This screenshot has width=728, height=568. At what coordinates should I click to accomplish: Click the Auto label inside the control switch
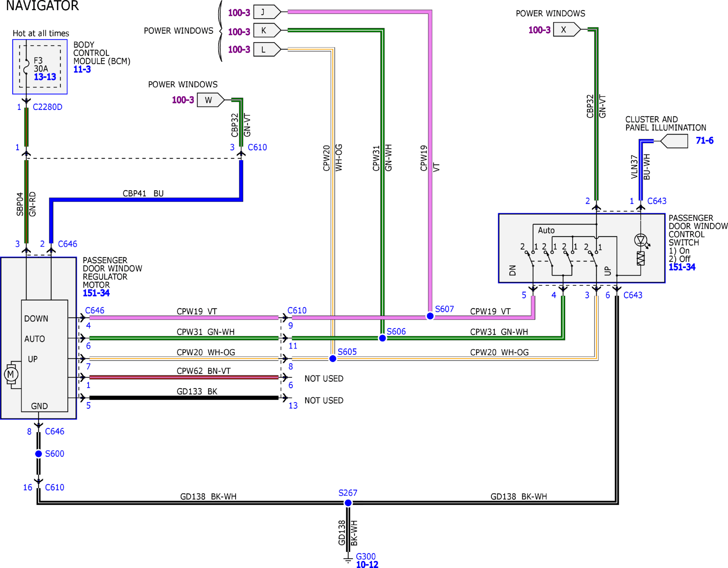point(546,230)
